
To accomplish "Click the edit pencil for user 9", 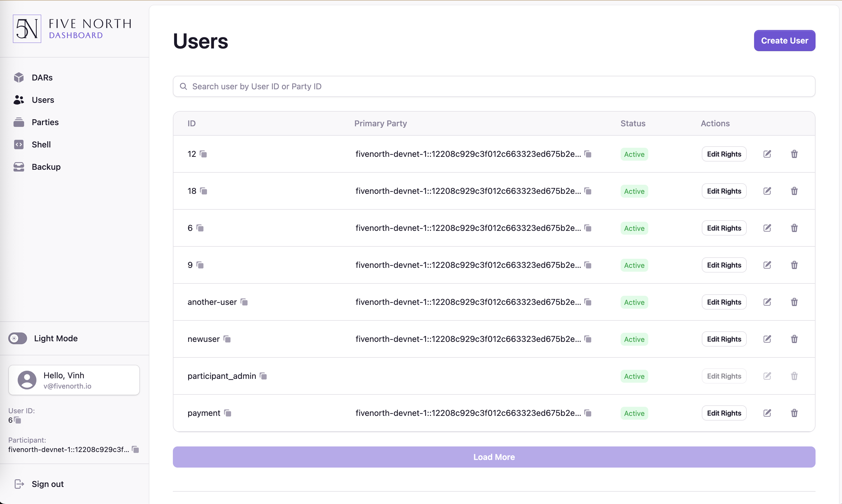I will (767, 265).
